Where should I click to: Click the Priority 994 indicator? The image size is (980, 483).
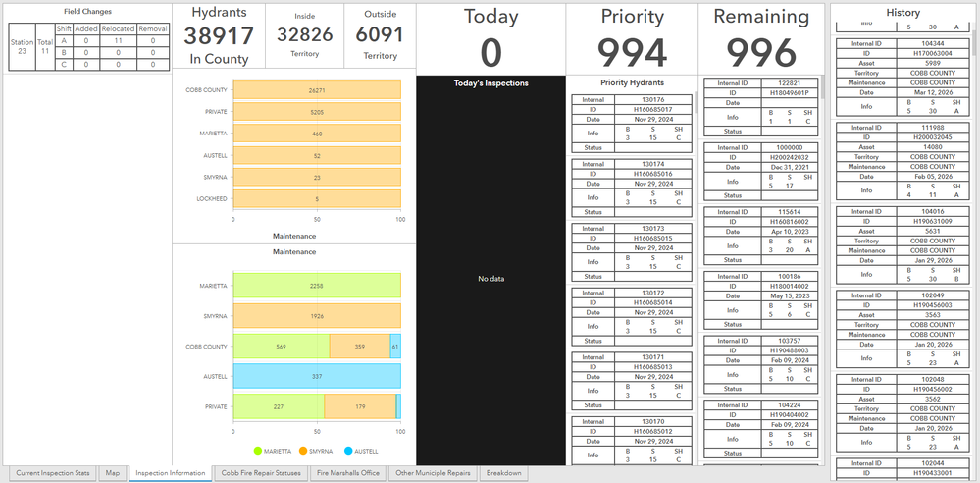632,39
